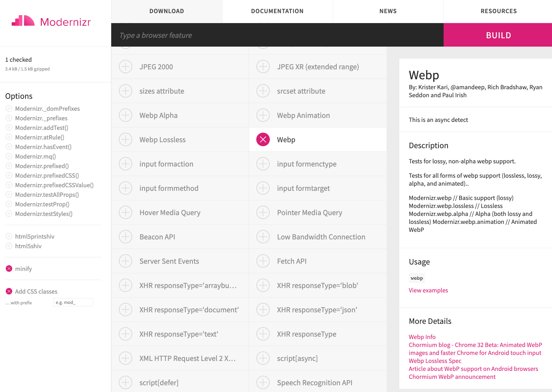Disable Add CSS classes option
The width and height of the screenshot is (552, 392).
[x=9, y=291]
